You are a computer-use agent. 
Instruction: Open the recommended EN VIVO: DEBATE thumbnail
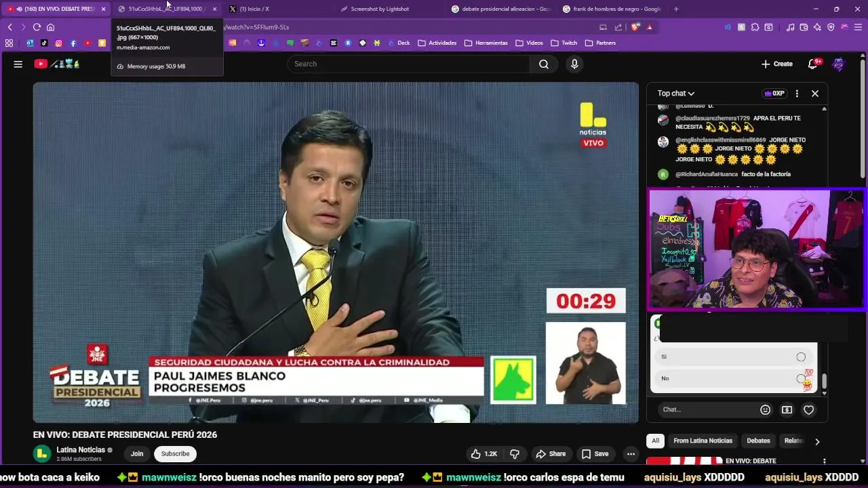(684, 461)
